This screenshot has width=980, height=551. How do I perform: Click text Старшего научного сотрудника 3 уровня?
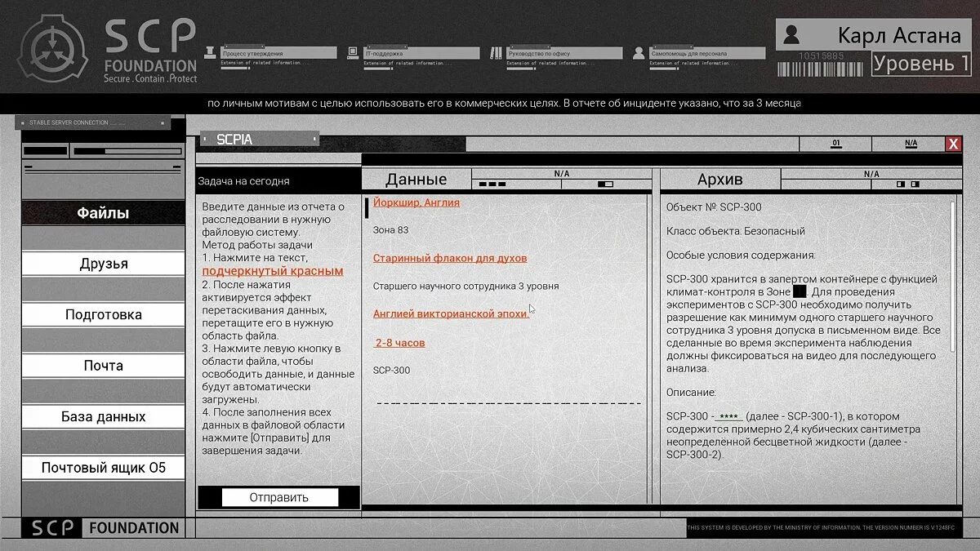tap(466, 287)
